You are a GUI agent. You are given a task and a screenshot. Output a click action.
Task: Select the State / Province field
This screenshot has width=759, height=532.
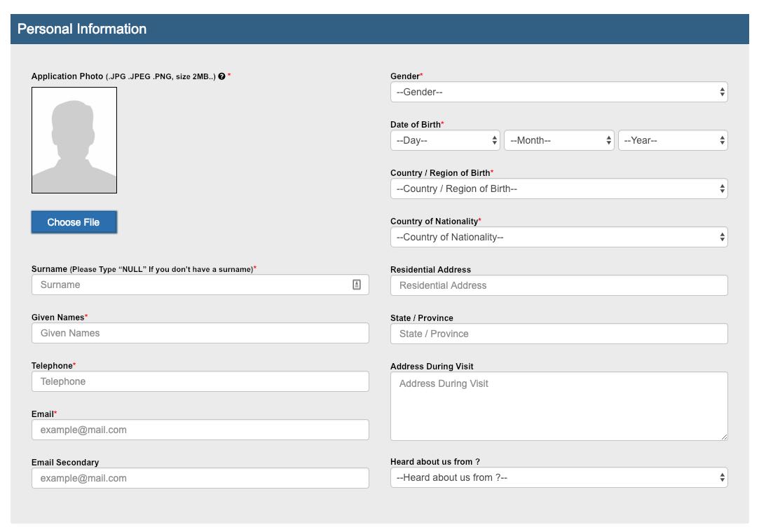point(559,334)
